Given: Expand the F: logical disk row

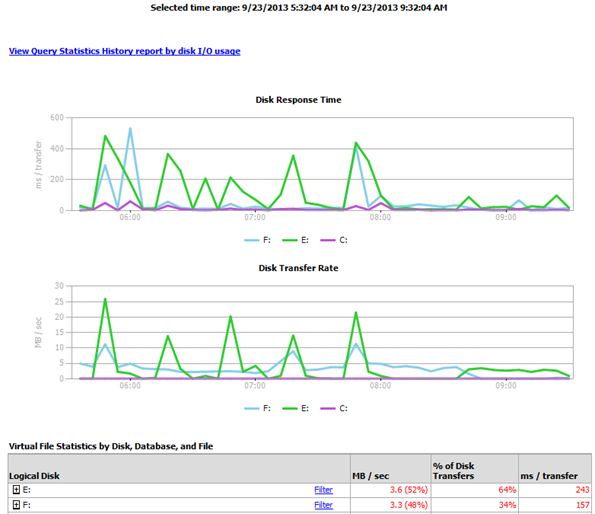Looking at the screenshot, I should [16, 505].
